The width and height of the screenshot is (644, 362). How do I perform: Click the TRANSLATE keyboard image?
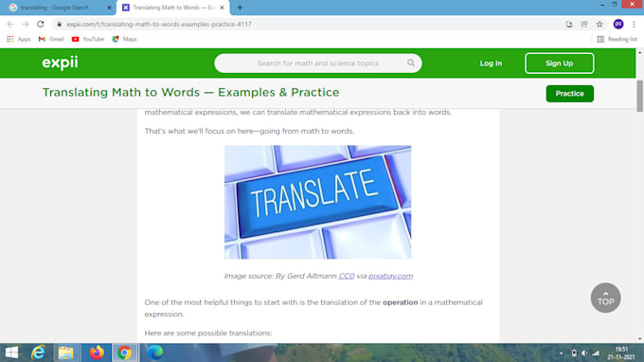tap(317, 202)
